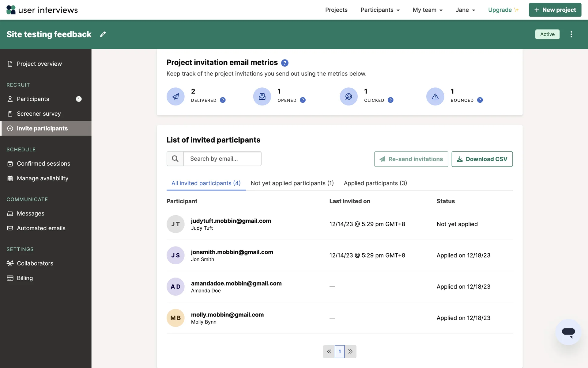Open the three-dot project options menu
The width and height of the screenshot is (588, 368).
571,34
